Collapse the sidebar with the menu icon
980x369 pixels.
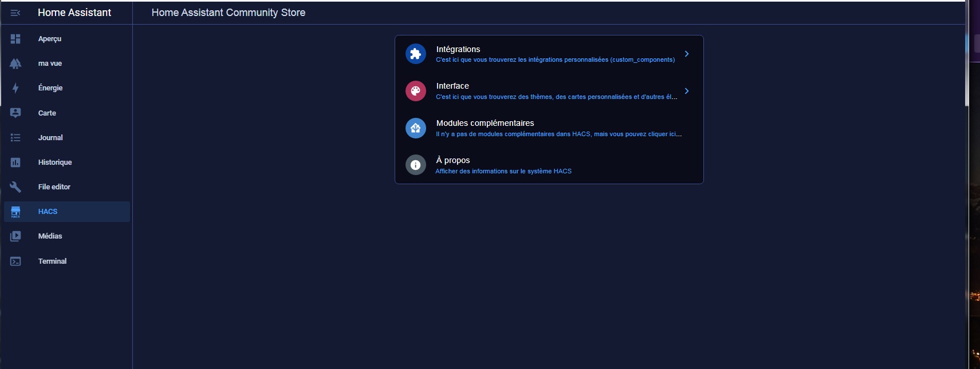15,13
